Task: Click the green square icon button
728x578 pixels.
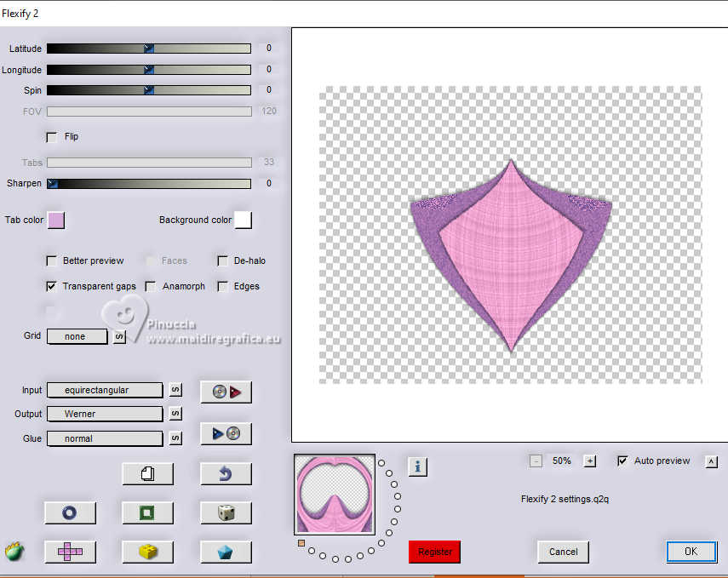Action: point(148,513)
